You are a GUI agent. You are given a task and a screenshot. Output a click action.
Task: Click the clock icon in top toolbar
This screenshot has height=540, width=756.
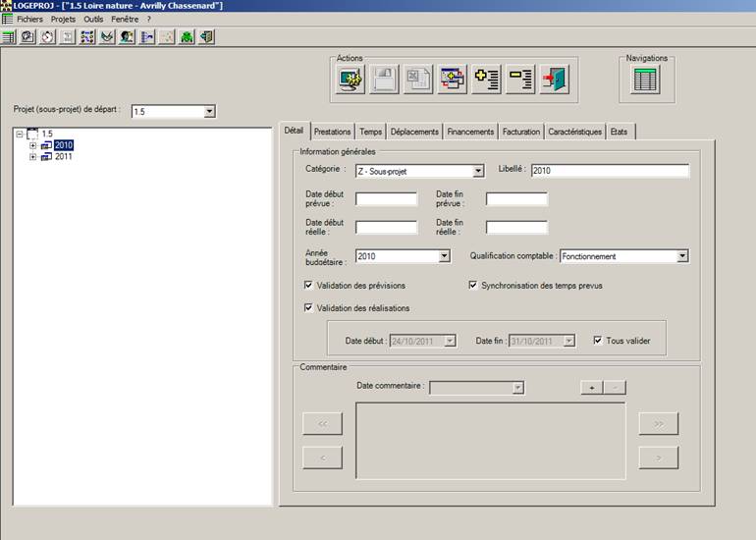coord(47,37)
